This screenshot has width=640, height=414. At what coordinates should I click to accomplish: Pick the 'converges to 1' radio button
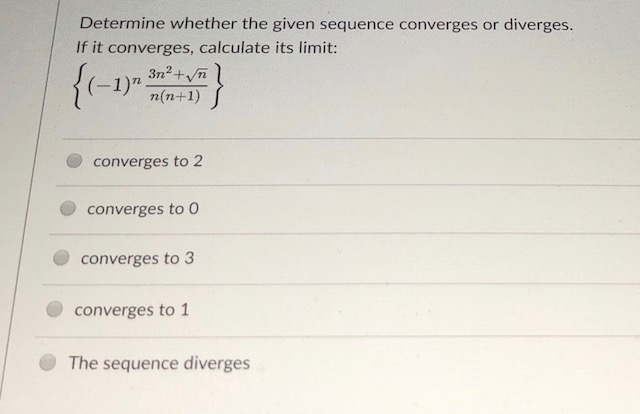(x=54, y=309)
